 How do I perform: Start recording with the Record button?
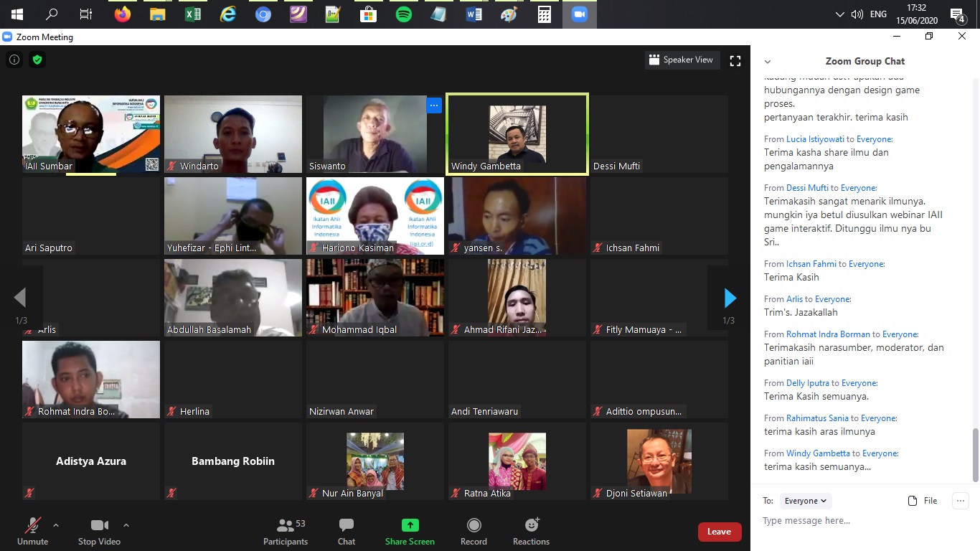point(473,532)
